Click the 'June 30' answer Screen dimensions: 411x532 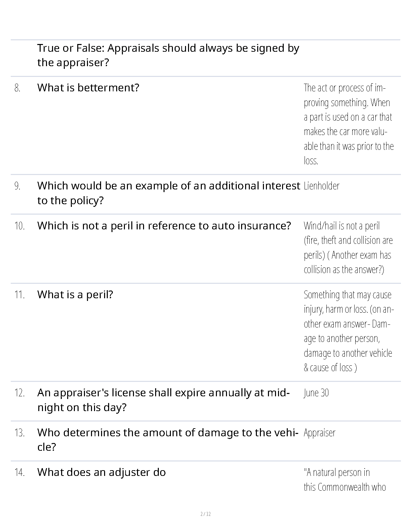[316, 393]
